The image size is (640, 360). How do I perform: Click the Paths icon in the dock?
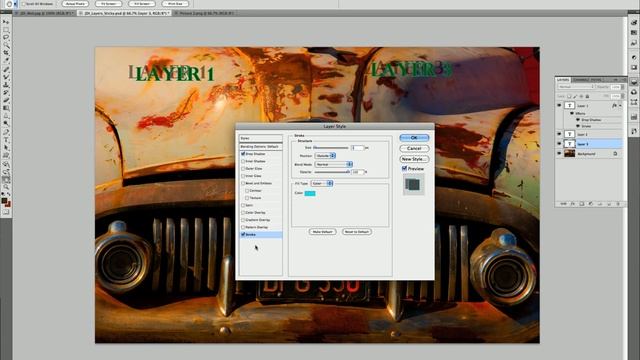tap(633, 102)
